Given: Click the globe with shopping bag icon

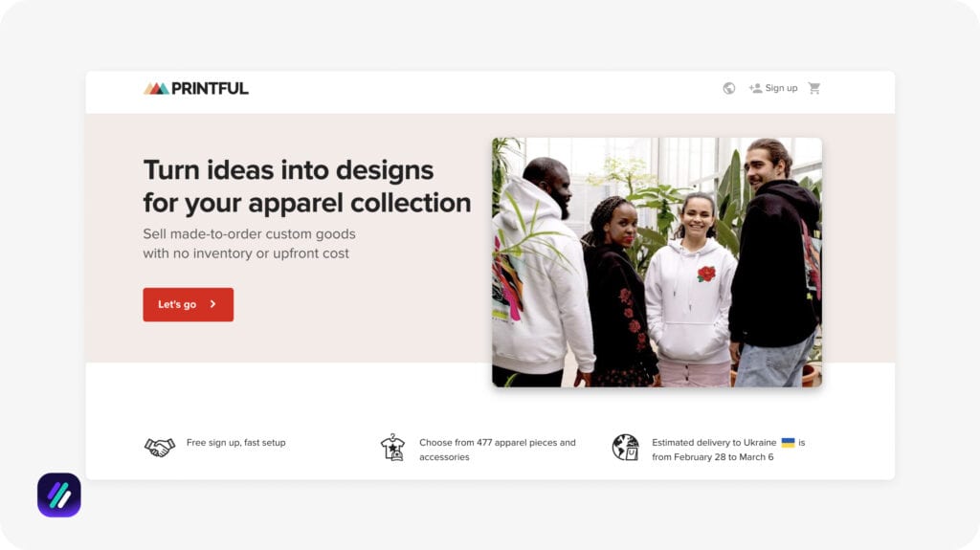Looking at the screenshot, I should click(626, 448).
